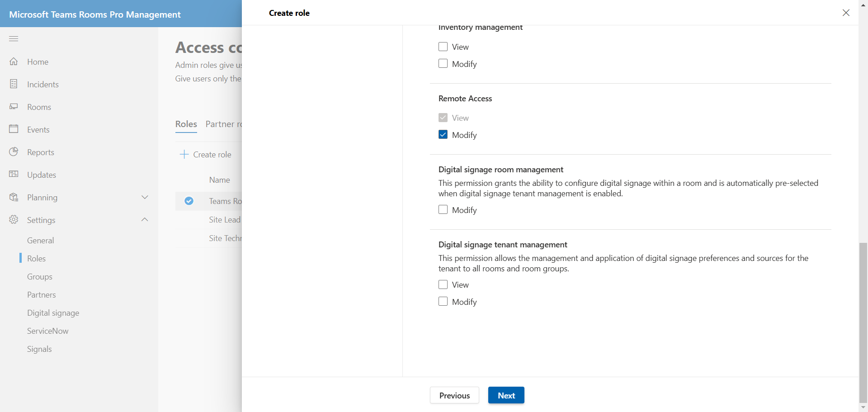Viewport: 868px width, 412px height.
Task: Click the Updates icon in sidebar
Action: (14, 175)
